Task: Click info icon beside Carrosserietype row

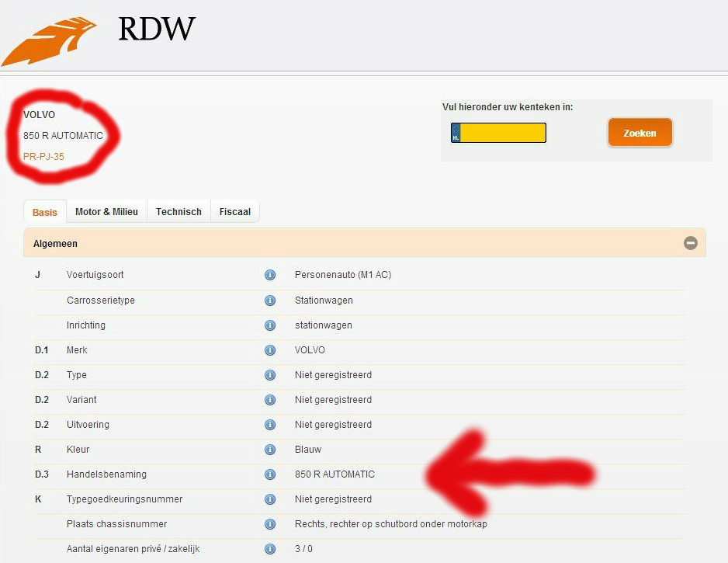Action: tap(270, 301)
